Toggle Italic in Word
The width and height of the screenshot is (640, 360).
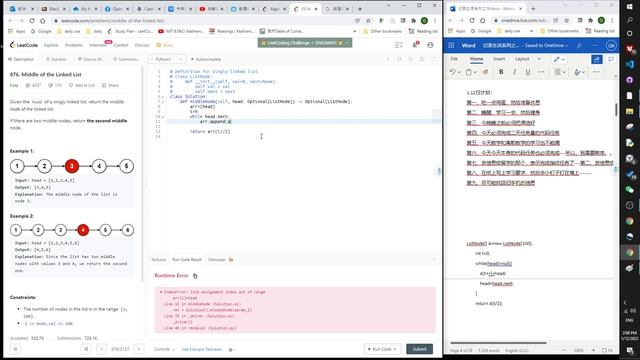[514, 72]
